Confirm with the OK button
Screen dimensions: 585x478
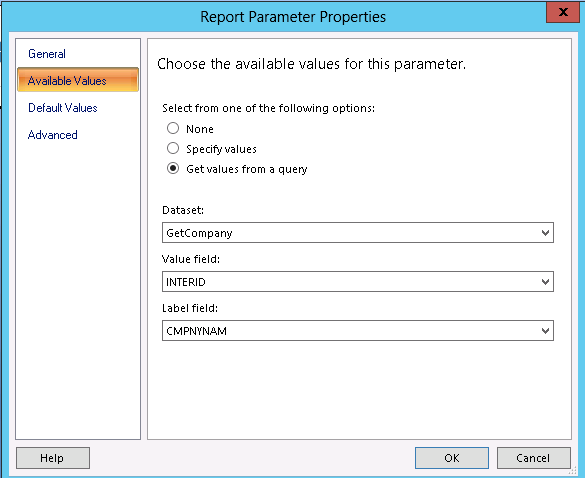tap(452, 458)
